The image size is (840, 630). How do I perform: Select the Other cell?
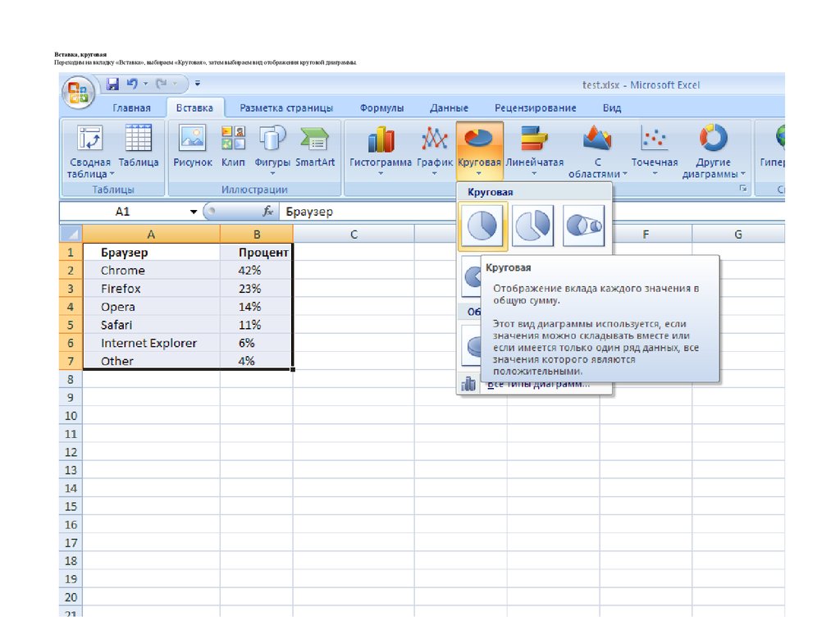pos(151,361)
